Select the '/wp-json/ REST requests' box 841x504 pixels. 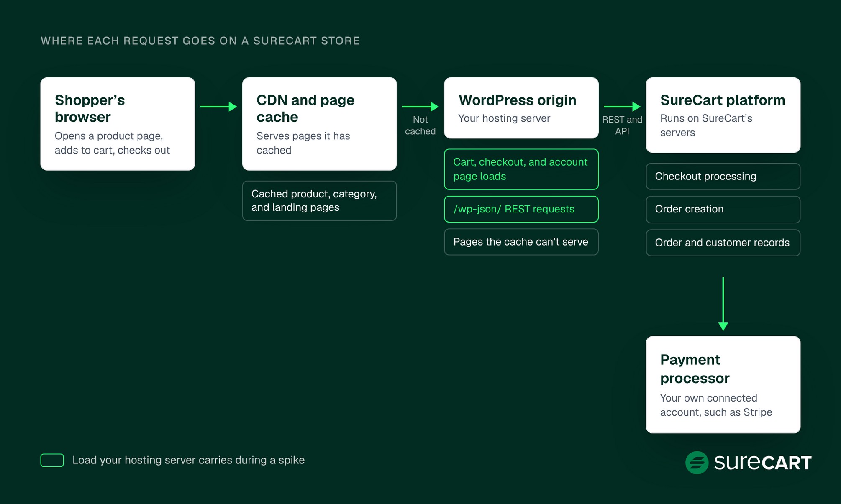[x=521, y=209]
